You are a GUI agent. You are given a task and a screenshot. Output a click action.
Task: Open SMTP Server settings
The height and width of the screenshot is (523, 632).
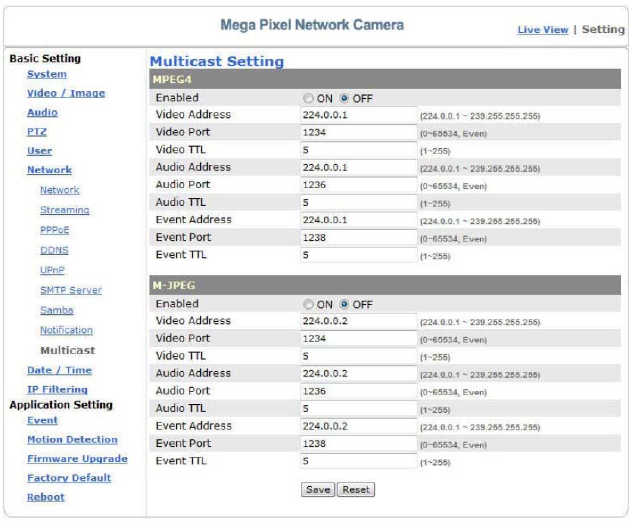pos(70,290)
